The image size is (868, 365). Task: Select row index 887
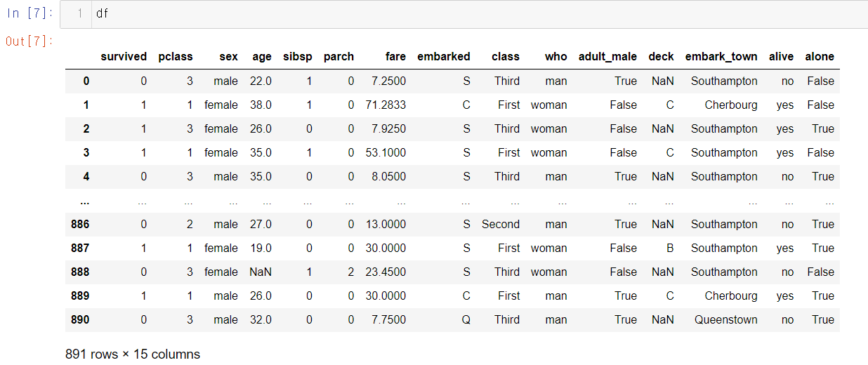click(x=80, y=248)
